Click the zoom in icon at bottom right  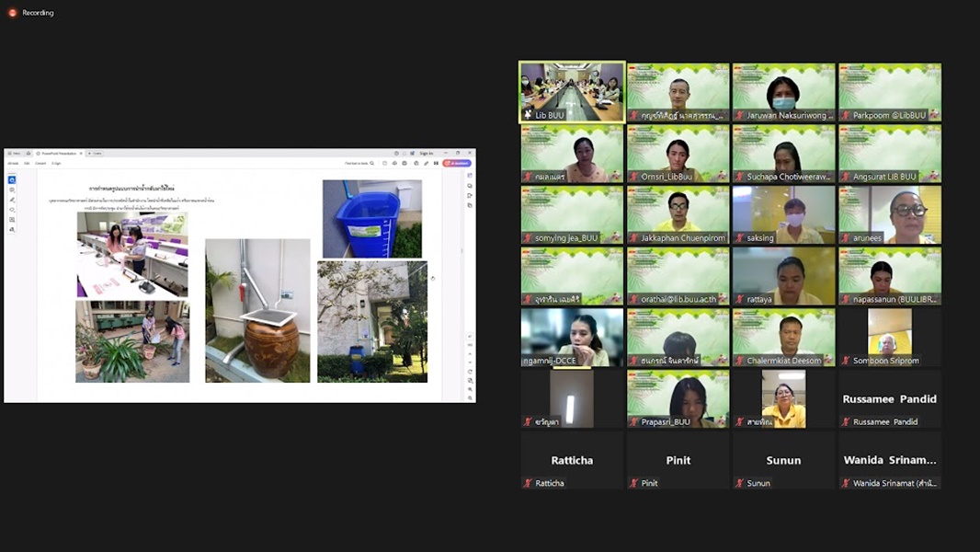click(470, 389)
